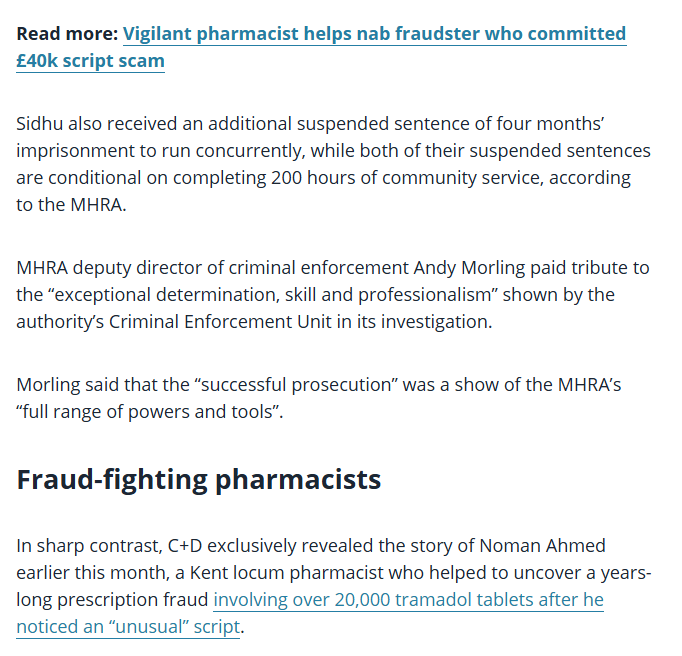Viewport: 682px width, 656px height.
Task: Click the "noticed an unusual script" link text
Action: click(127, 627)
